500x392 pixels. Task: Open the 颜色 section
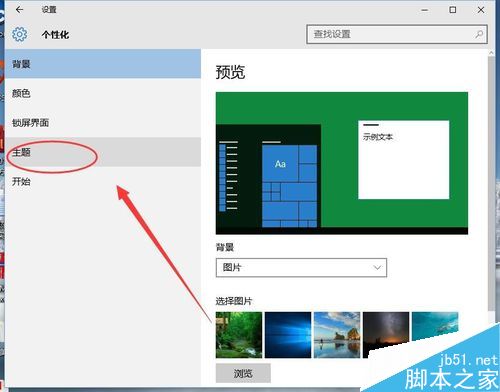click(103, 93)
